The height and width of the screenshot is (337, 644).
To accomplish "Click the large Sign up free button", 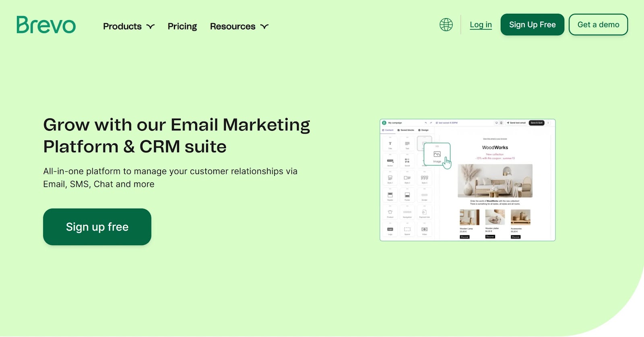I will pyautogui.click(x=97, y=227).
